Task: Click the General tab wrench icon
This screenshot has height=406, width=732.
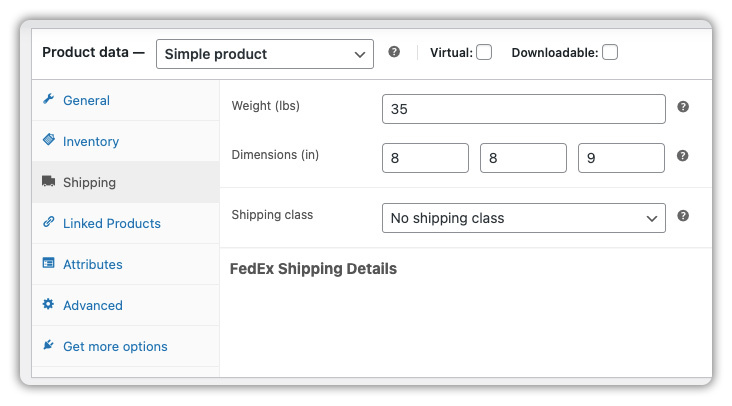Action: 49,99
